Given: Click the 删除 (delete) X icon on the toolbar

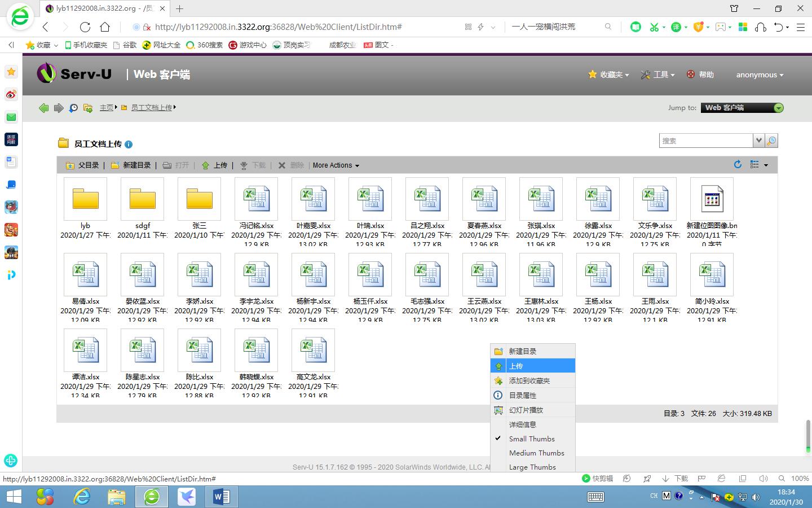Looking at the screenshot, I should click(282, 165).
